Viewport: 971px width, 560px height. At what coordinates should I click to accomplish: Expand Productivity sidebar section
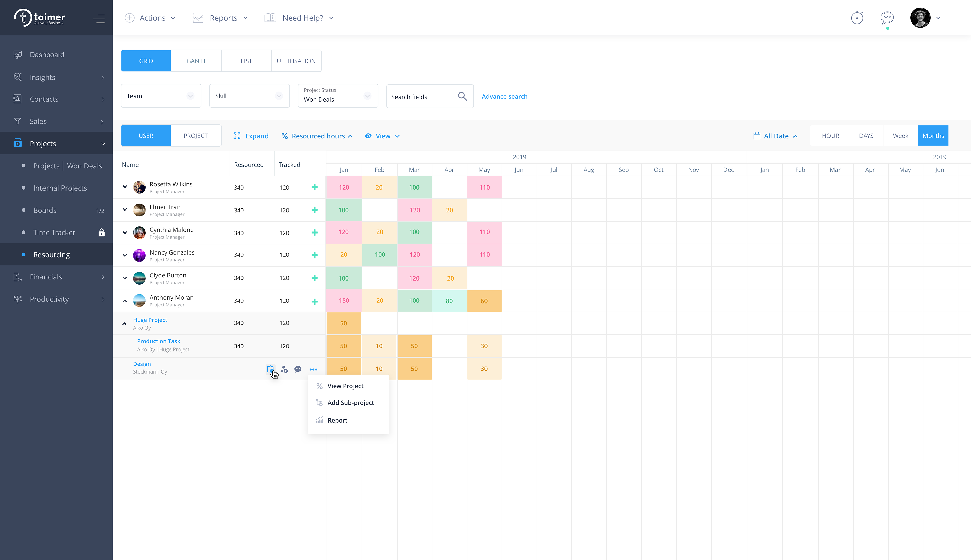[x=56, y=299]
